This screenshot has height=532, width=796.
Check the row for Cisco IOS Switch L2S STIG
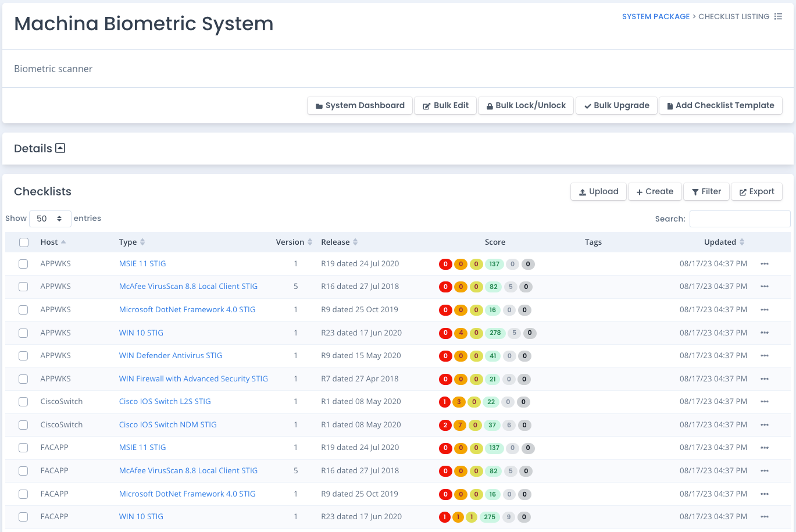(23, 402)
